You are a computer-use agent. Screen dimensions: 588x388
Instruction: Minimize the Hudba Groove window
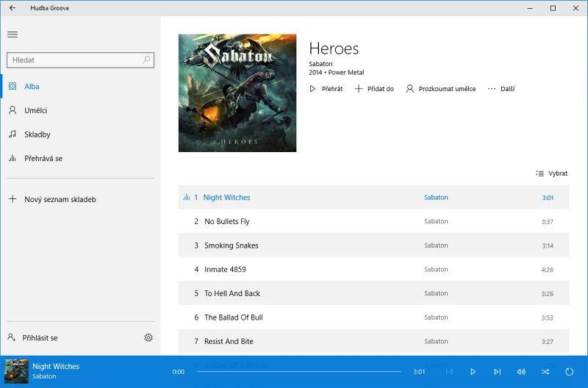(530, 8)
